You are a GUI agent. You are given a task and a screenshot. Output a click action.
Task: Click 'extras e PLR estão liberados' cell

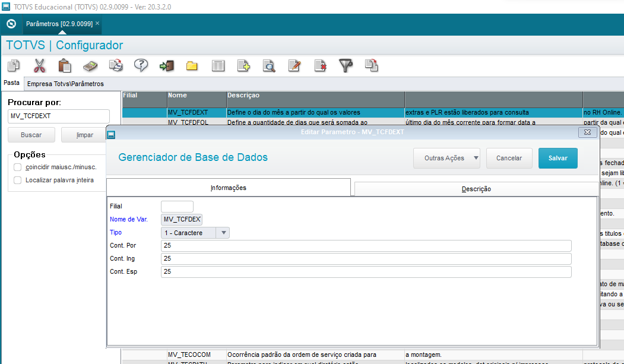pyautogui.click(x=493, y=113)
